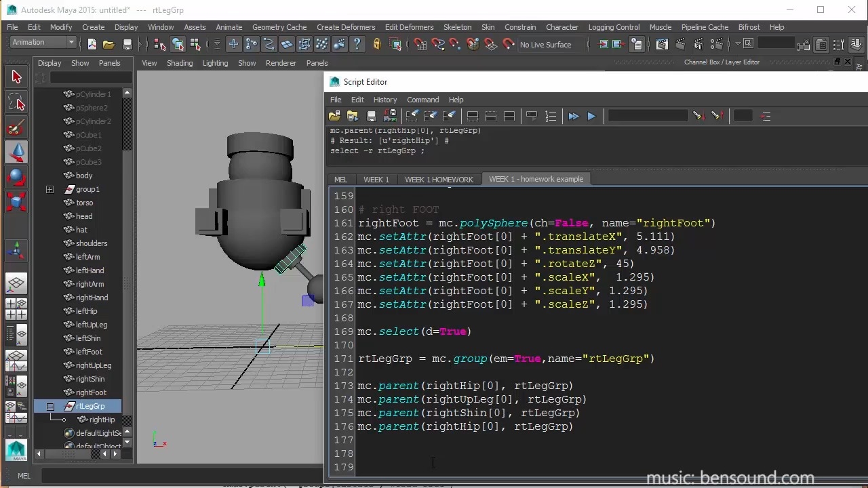Click Execute All in the Script Editor
The image size is (868, 488).
(x=573, y=116)
